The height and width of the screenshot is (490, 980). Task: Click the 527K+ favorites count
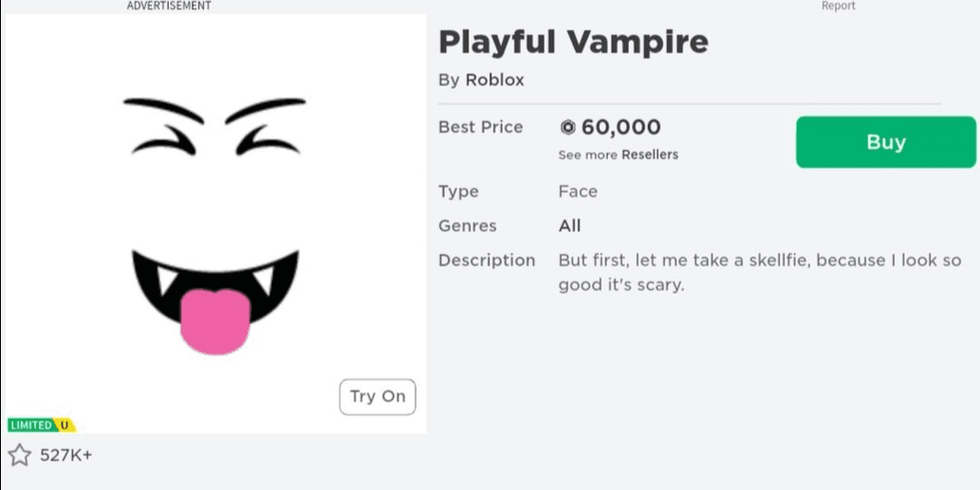click(66, 456)
